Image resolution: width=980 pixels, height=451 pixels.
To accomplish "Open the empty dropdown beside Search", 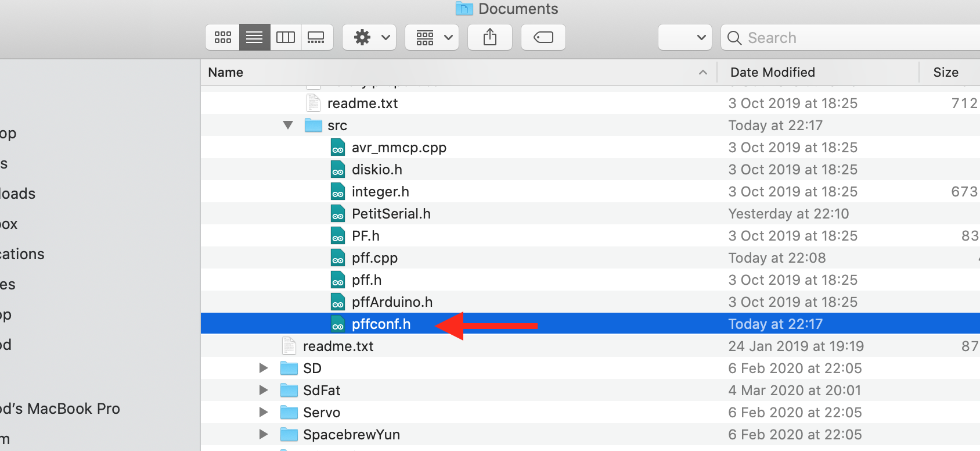I will point(685,38).
